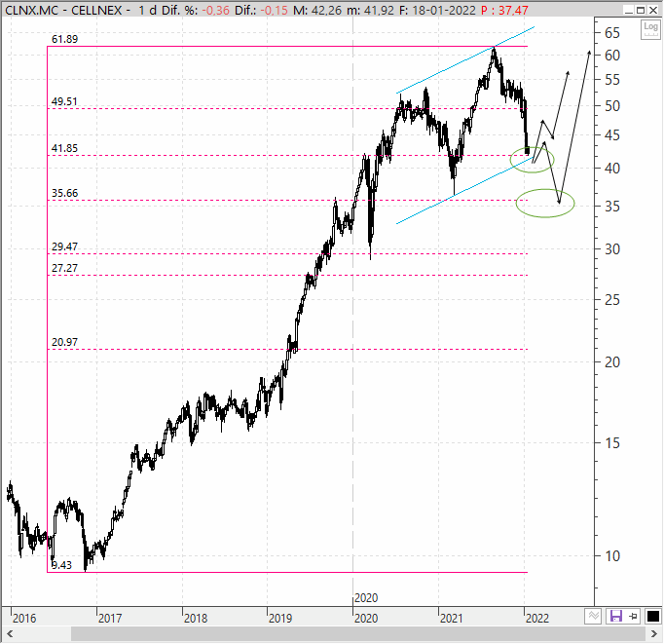Click the 35.66 Fibonacci level label
This screenshot has height=644, width=664.
[x=65, y=193]
